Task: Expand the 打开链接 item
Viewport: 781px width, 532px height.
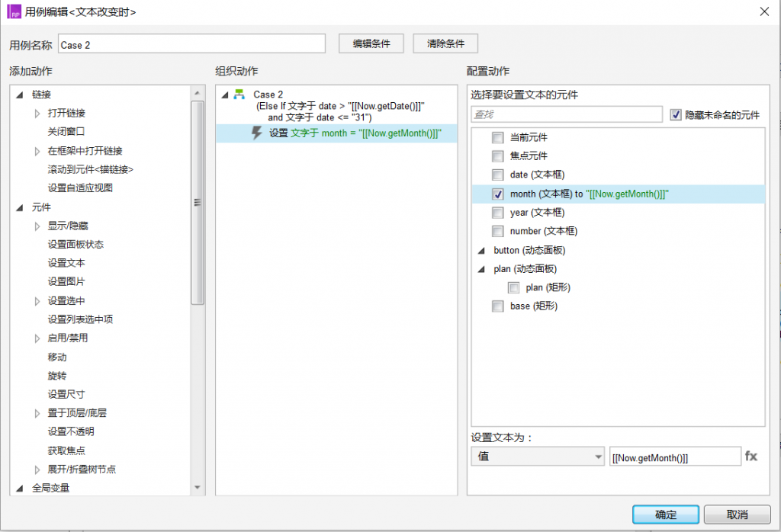Action: point(37,114)
